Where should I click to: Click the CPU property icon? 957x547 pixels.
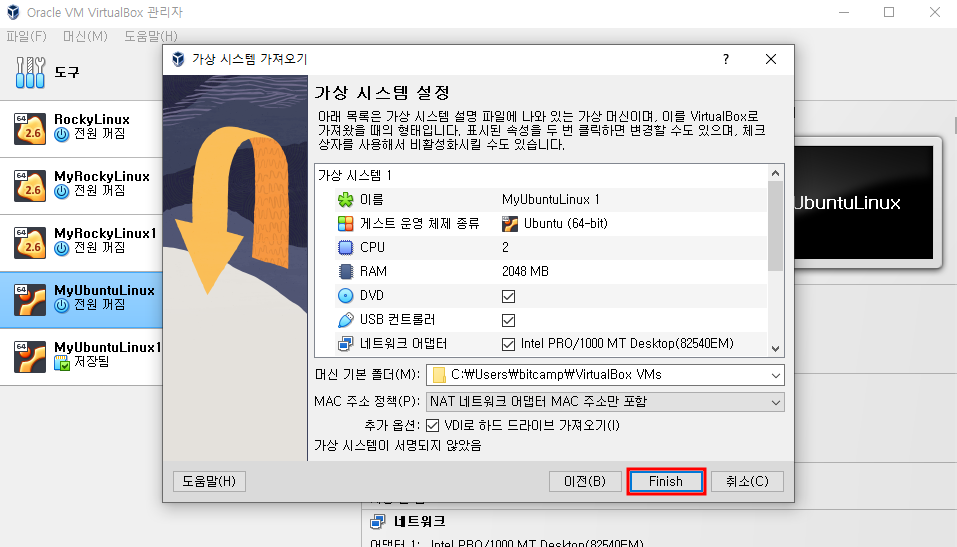coord(345,247)
